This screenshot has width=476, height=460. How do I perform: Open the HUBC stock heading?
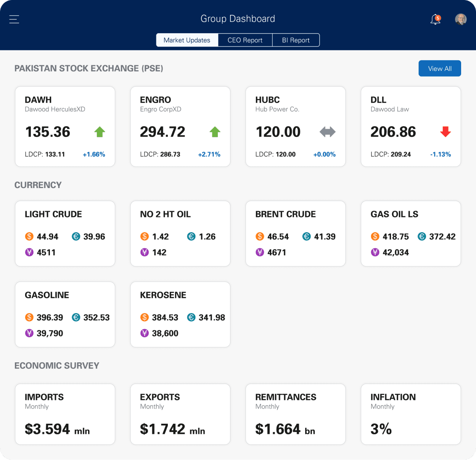[268, 100]
